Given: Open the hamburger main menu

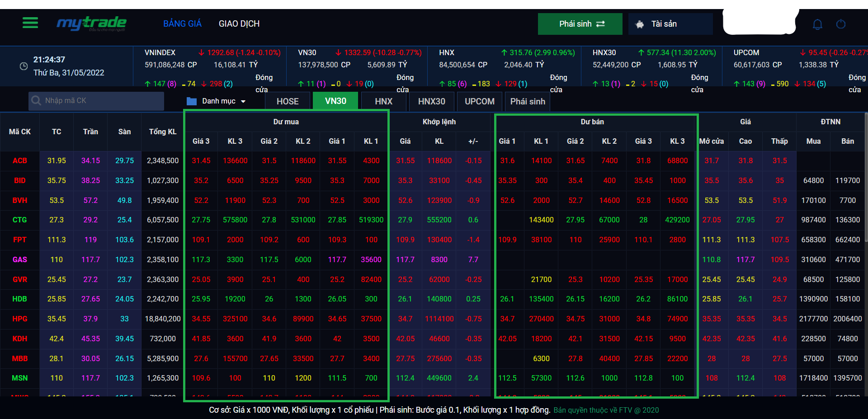Looking at the screenshot, I should coord(30,23).
